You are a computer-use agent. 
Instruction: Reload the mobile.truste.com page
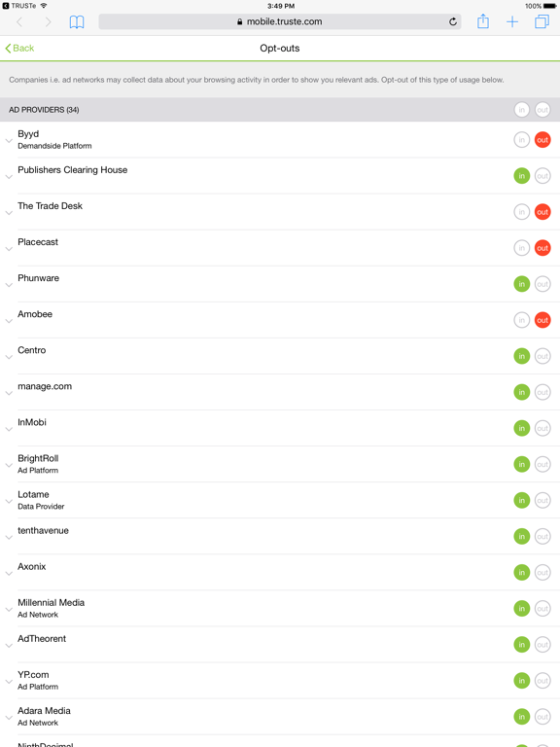453,21
